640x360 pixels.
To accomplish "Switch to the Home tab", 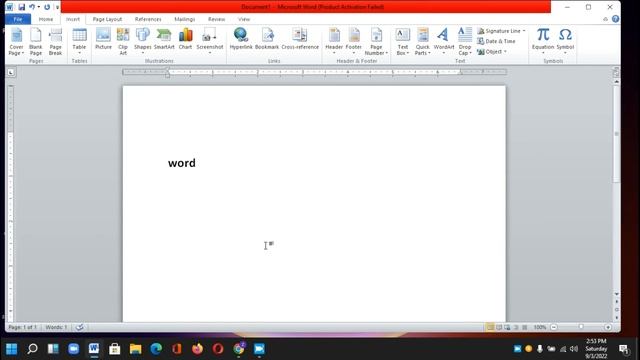I will point(46,19).
